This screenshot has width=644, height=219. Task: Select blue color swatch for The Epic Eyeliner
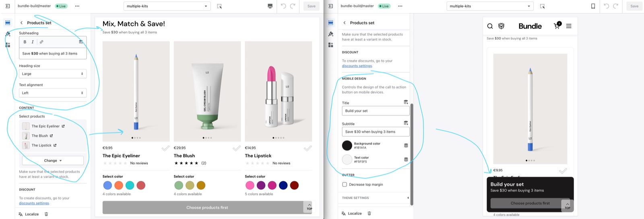coord(107,185)
